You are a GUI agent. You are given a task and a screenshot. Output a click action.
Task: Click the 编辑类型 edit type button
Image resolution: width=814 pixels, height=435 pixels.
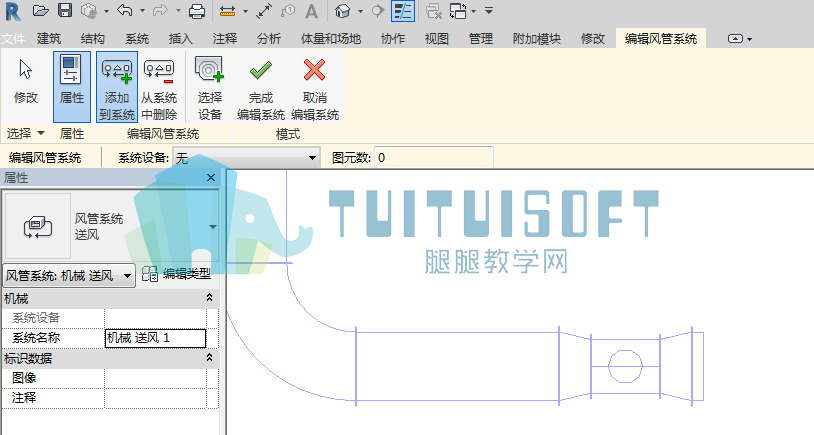177,274
